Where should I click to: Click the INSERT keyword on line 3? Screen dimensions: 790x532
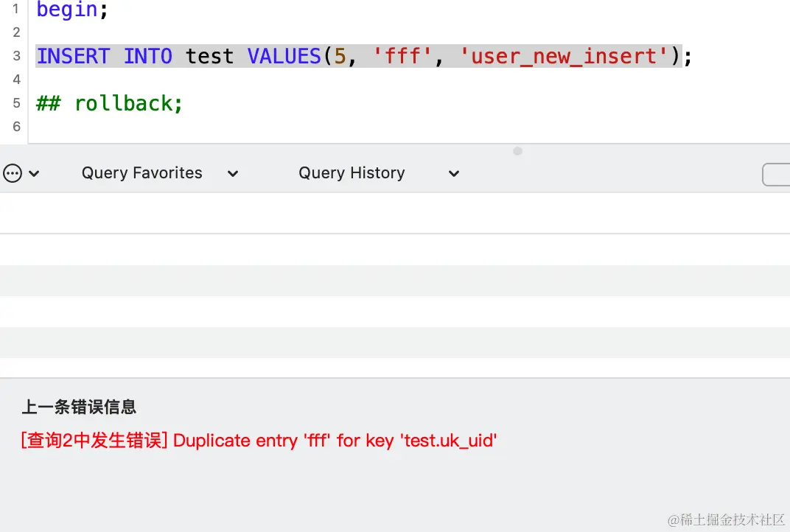click(x=73, y=56)
